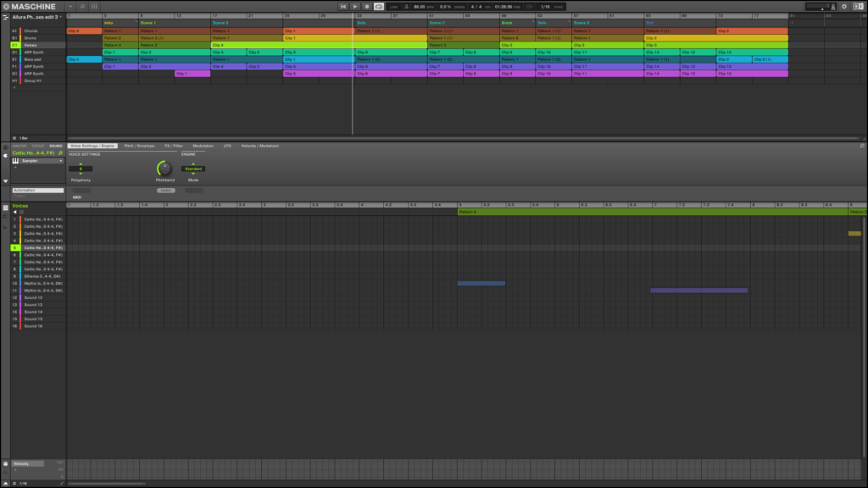Click the record button

(x=366, y=7)
